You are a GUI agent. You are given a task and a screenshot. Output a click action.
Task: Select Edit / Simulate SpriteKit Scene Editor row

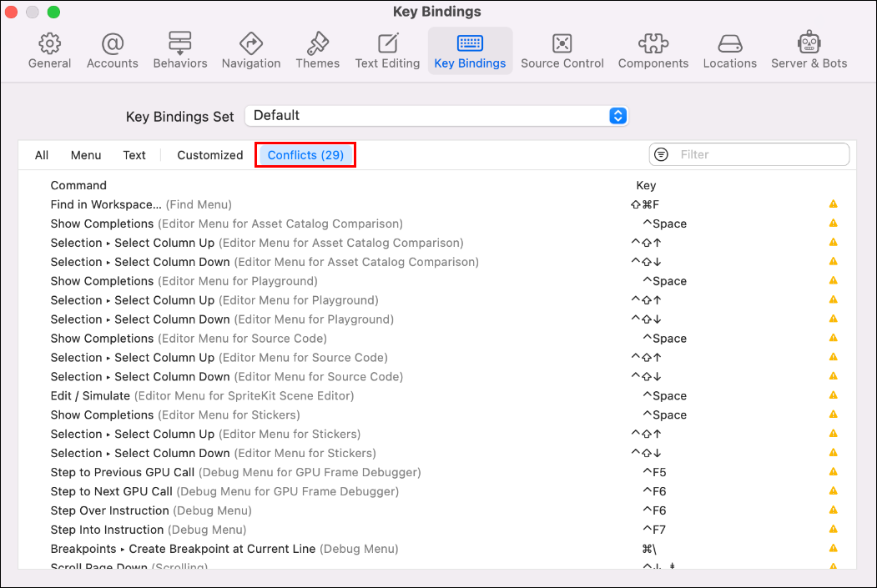click(x=436, y=395)
